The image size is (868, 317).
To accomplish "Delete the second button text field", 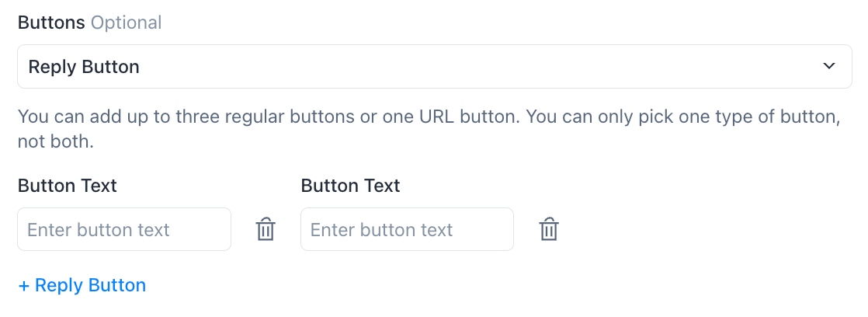I will pyautogui.click(x=549, y=230).
